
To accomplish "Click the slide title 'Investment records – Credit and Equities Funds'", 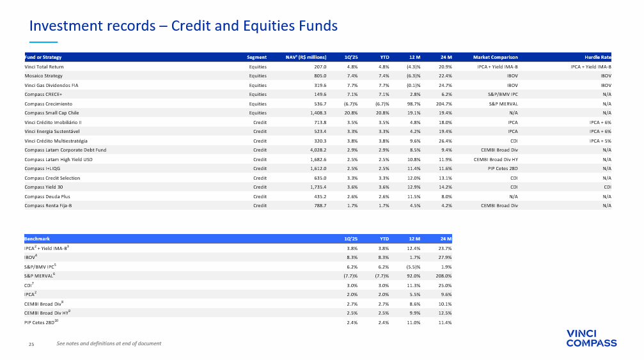I will click(183, 26).
